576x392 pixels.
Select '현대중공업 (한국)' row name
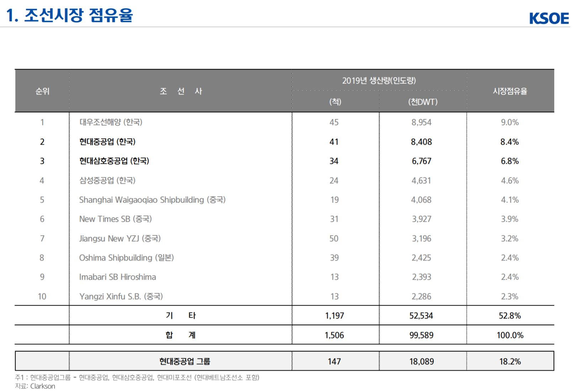click(x=107, y=142)
